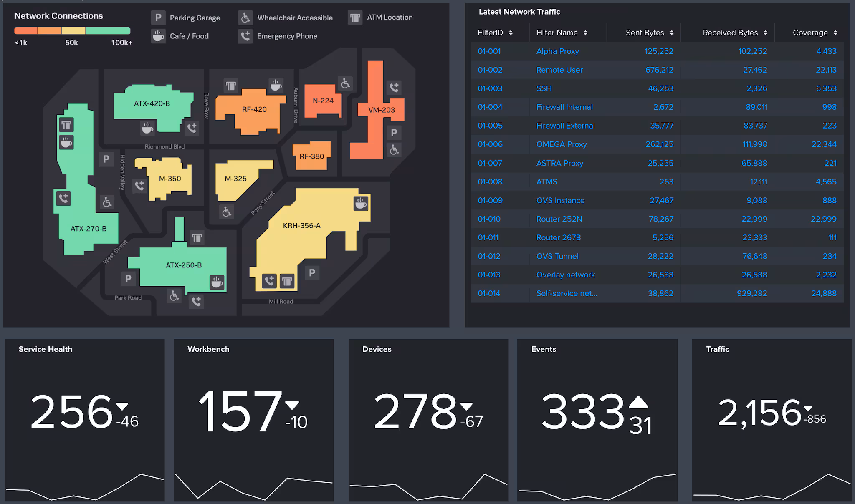Click the cafe icon on ATX-250-B building
The height and width of the screenshot is (504, 855).
click(217, 282)
